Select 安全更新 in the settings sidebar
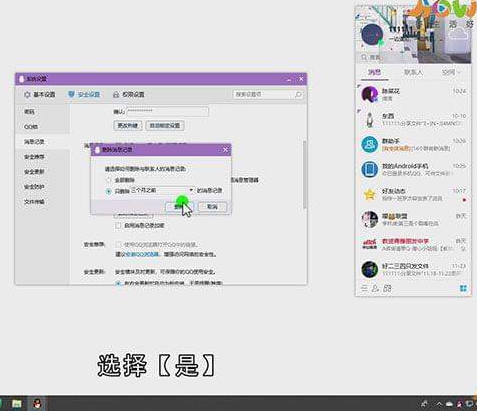The image size is (477, 411). pos(34,172)
